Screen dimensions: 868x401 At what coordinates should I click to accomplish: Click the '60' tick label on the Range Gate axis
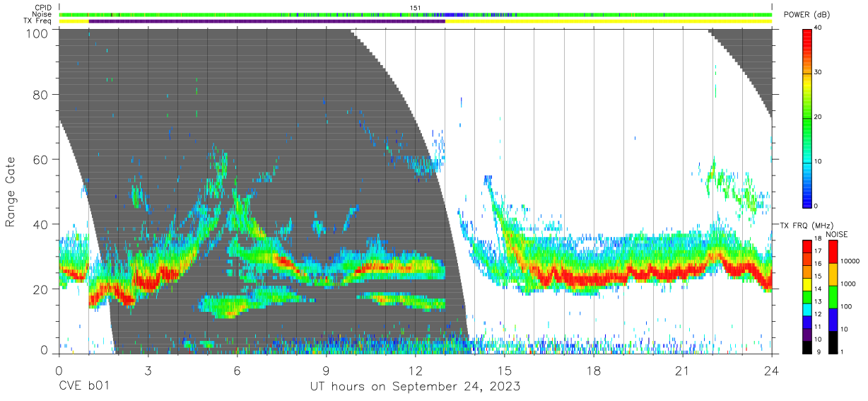(x=40, y=159)
